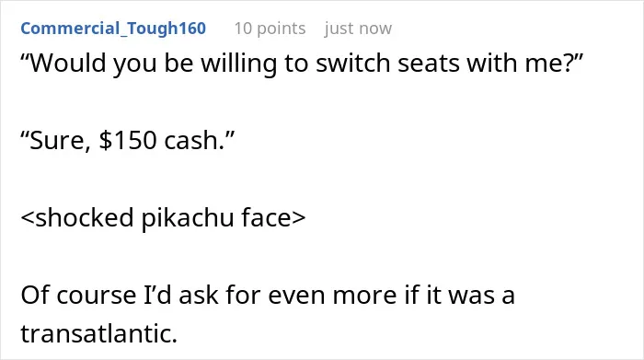Click the Would you be willing quote line

[302, 64]
